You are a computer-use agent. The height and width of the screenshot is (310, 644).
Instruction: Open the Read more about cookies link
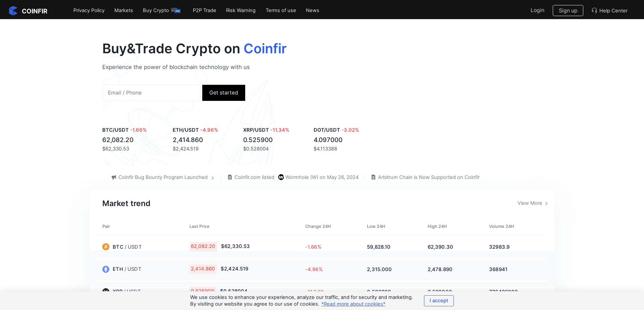click(353, 304)
